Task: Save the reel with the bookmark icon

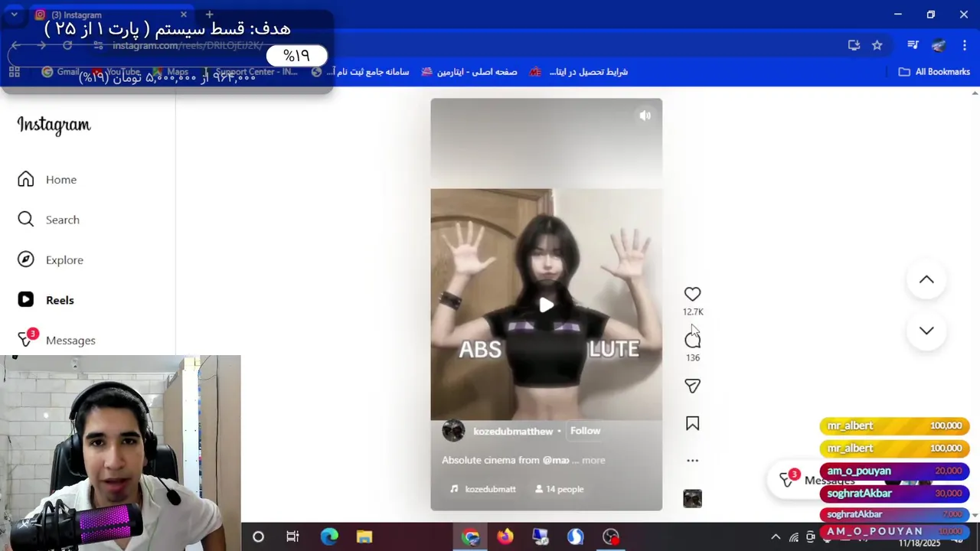Action: point(692,423)
